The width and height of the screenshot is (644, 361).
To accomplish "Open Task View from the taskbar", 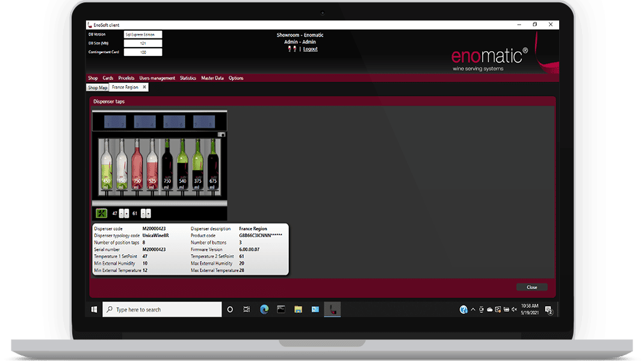I will (x=245, y=309).
